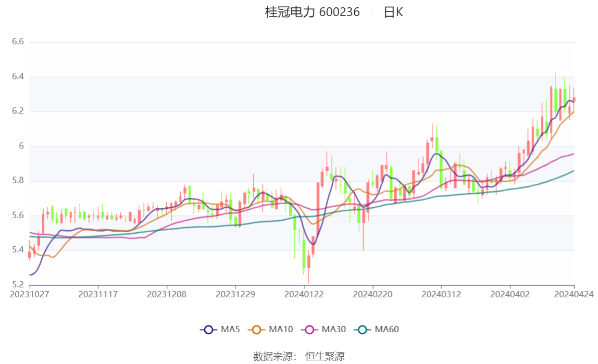Click the 桂冠电力 600236 chart title
Screen dimensions: 598x364
click(312, 12)
